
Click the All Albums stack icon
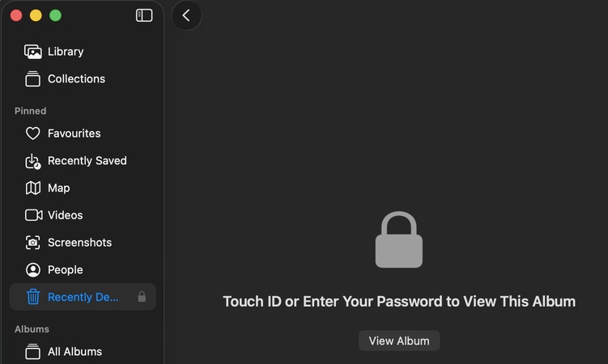coord(33,352)
